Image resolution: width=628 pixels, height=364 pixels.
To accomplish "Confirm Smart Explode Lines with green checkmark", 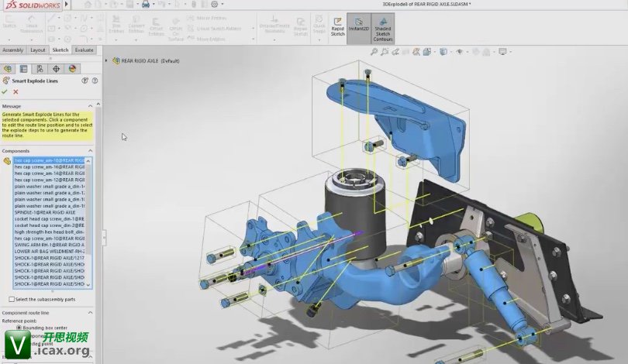I will [5, 91].
